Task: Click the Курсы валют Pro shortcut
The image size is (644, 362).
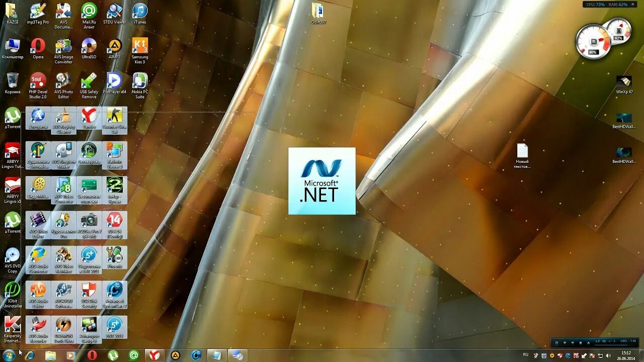Action: coord(63,225)
